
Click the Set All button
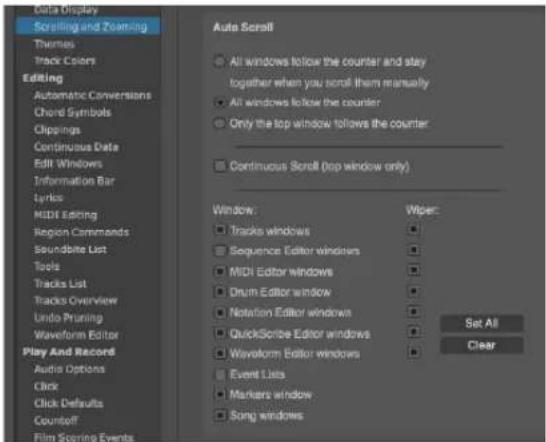[482, 323]
